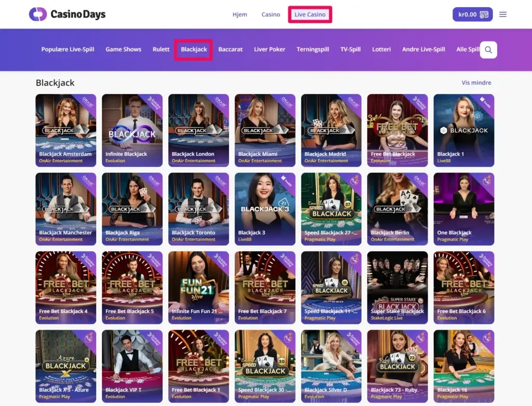Click the search magnifier icon

(x=488, y=50)
